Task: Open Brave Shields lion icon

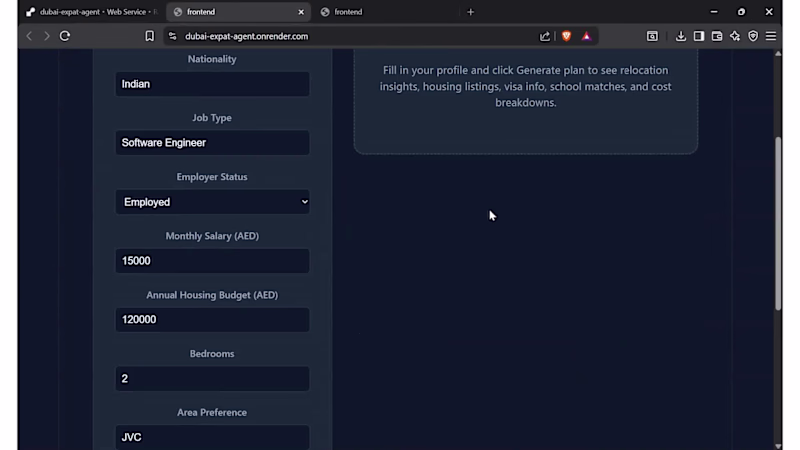Action: [x=566, y=36]
